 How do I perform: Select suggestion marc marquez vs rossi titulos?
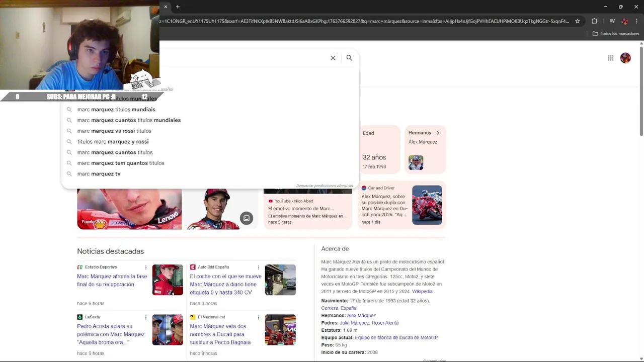(x=210, y=131)
